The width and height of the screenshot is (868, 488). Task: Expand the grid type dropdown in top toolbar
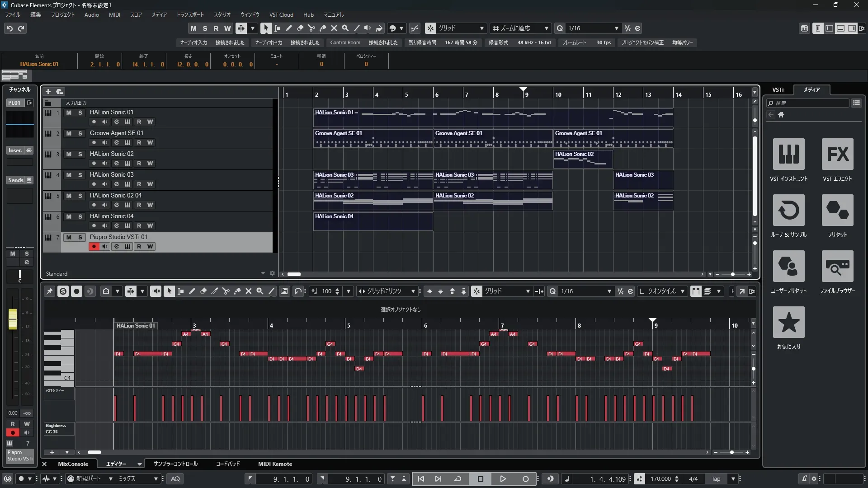coord(481,28)
